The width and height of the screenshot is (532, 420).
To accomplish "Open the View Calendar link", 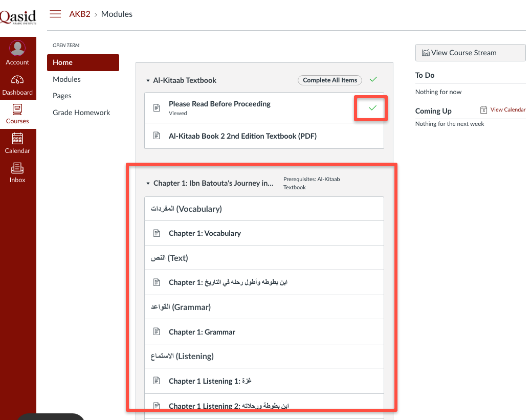I will tap(507, 109).
